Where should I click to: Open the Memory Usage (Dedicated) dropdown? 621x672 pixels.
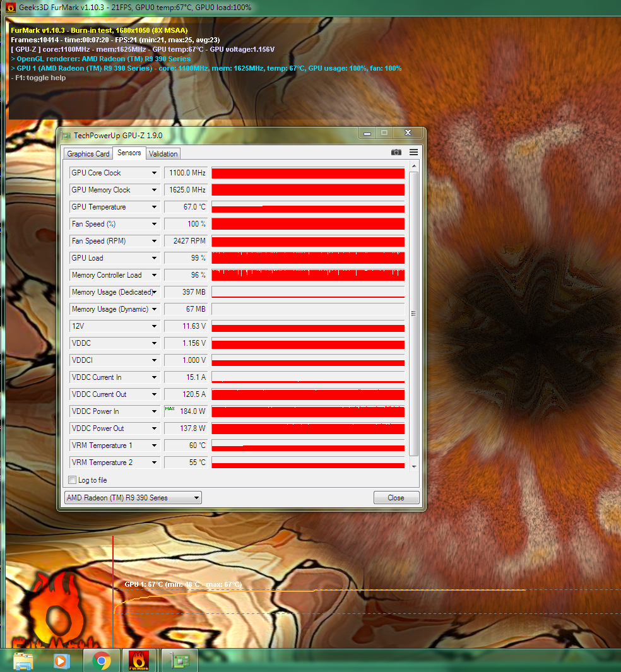point(154,292)
